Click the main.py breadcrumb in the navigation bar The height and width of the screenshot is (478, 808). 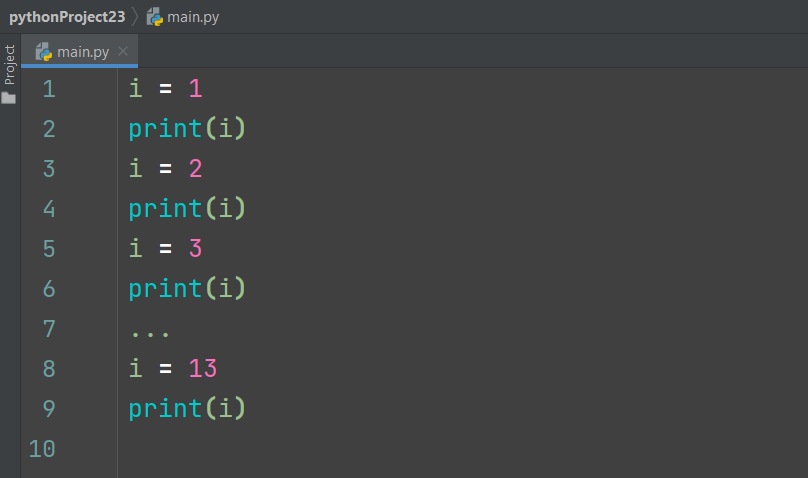coord(193,17)
